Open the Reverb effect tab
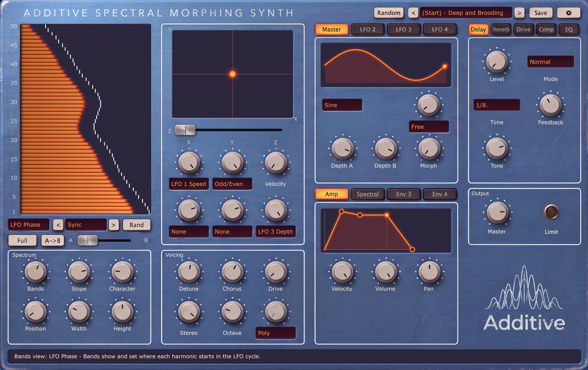 [501, 29]
